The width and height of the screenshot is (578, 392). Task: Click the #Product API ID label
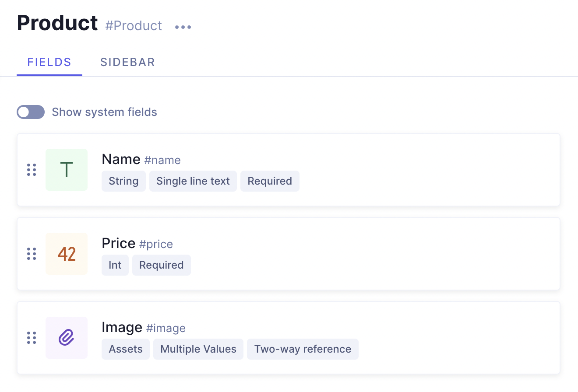click(134, 26)
